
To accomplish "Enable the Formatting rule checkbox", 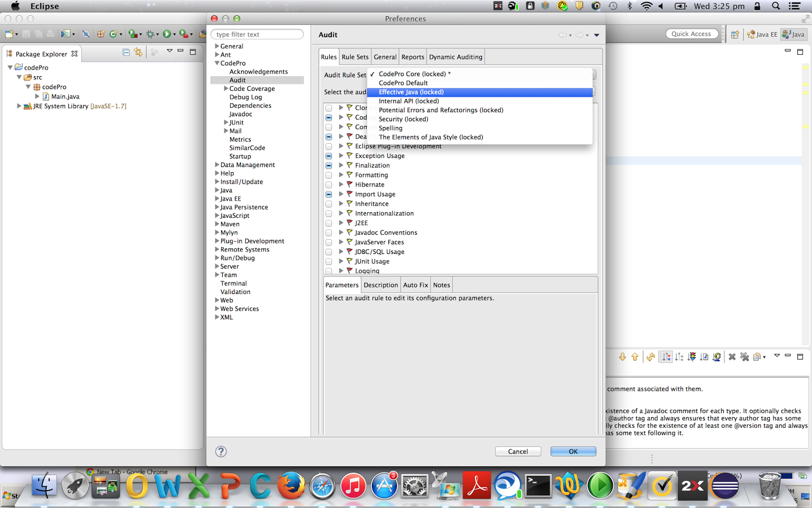I will pos(329,175).
